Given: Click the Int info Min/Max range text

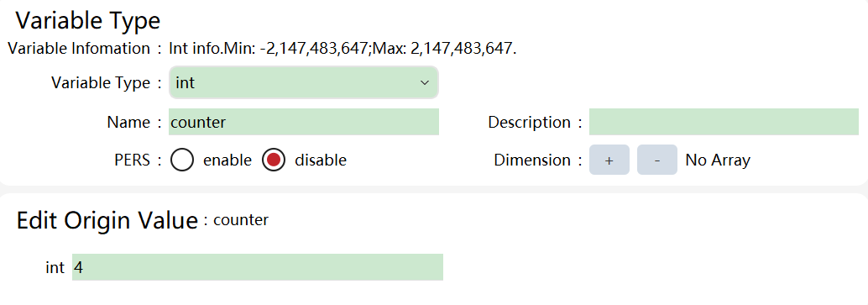Looking at the screenshot, I should coord(342,49).
